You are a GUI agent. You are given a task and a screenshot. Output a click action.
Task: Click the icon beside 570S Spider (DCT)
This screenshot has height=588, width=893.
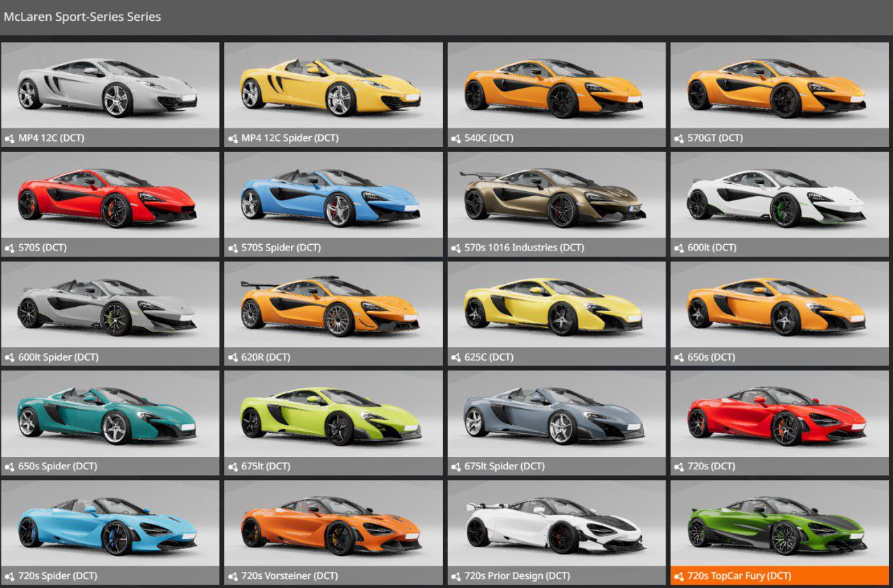click(232, 248)
